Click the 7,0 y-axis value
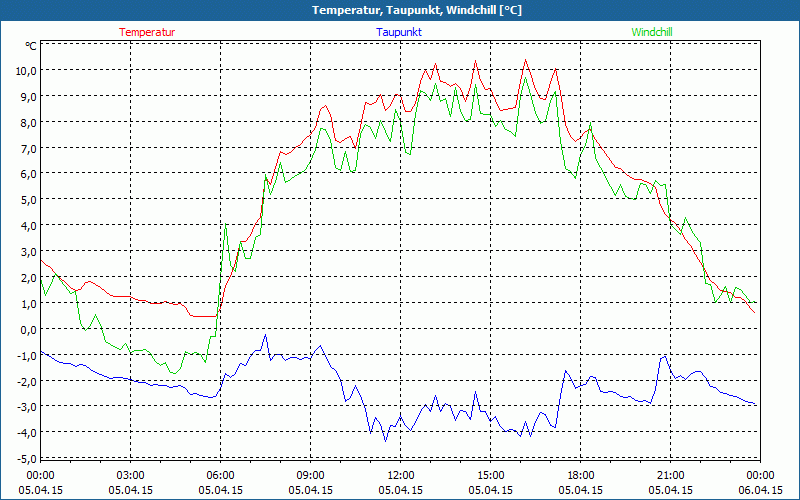Viewport: 800px width, 500px height. [28, 148]
